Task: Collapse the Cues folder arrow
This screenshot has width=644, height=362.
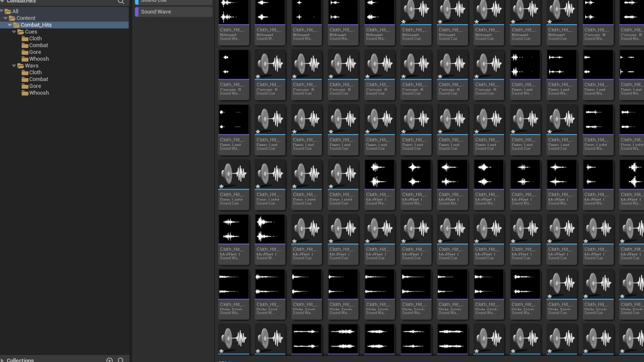Action: 14,32
